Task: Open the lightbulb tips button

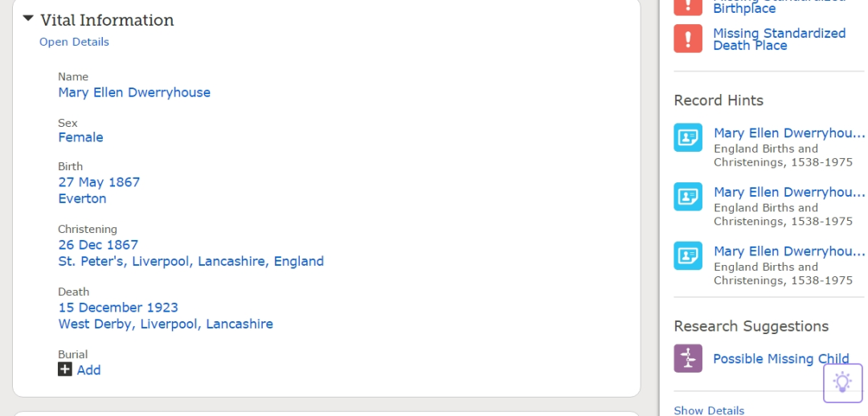Action: point(842,382)
